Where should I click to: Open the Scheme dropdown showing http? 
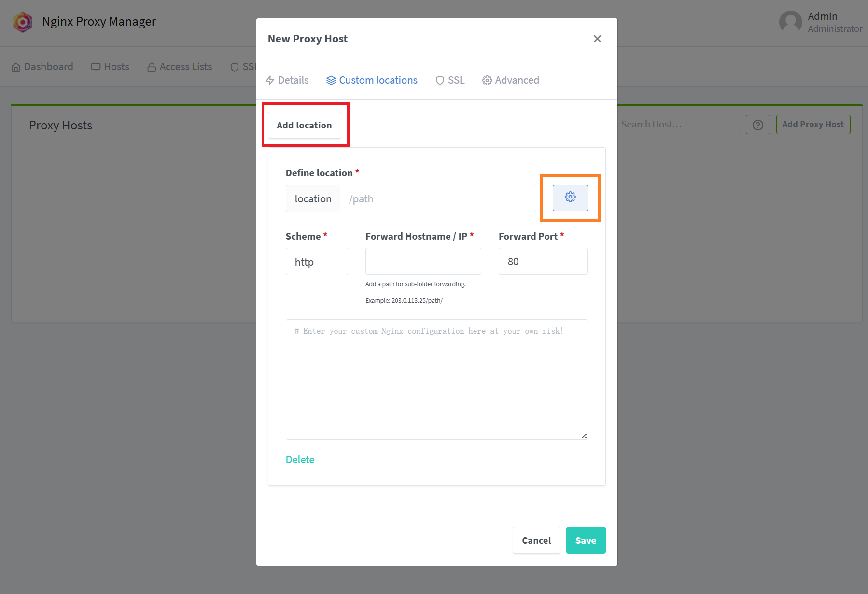point(317,261)
